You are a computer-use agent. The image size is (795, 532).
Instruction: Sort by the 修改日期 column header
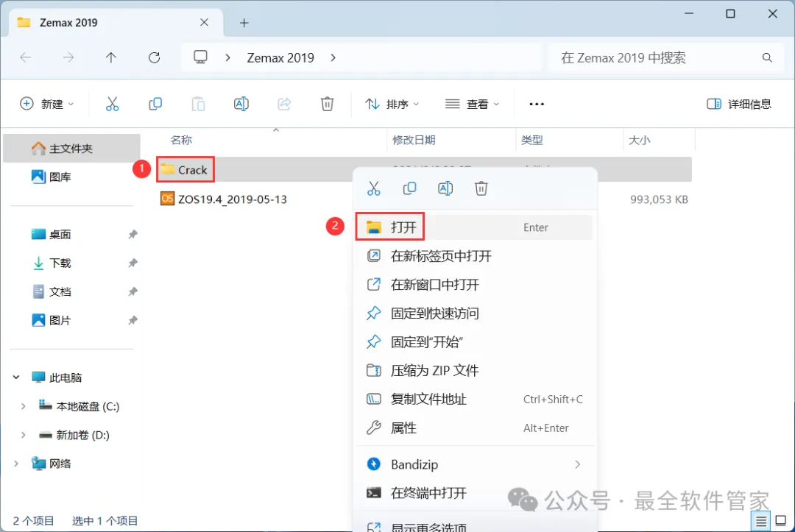click(x=414, y=140)
